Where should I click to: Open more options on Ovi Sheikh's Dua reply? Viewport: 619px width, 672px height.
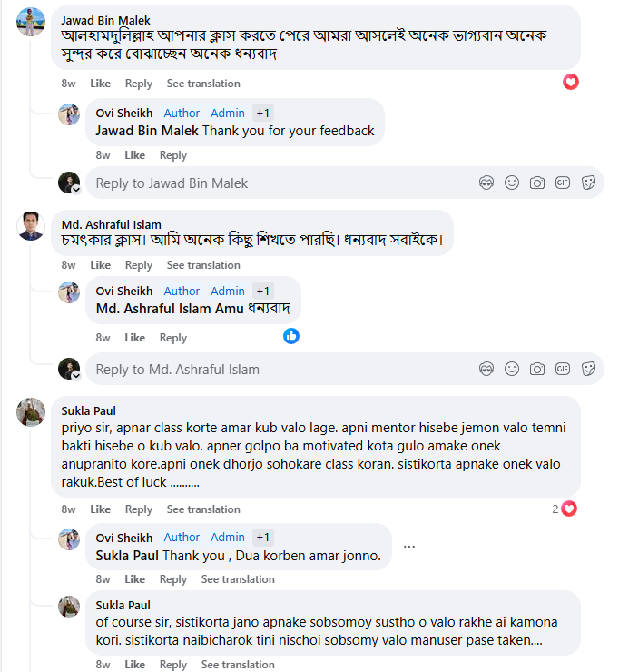pos(409,547)
